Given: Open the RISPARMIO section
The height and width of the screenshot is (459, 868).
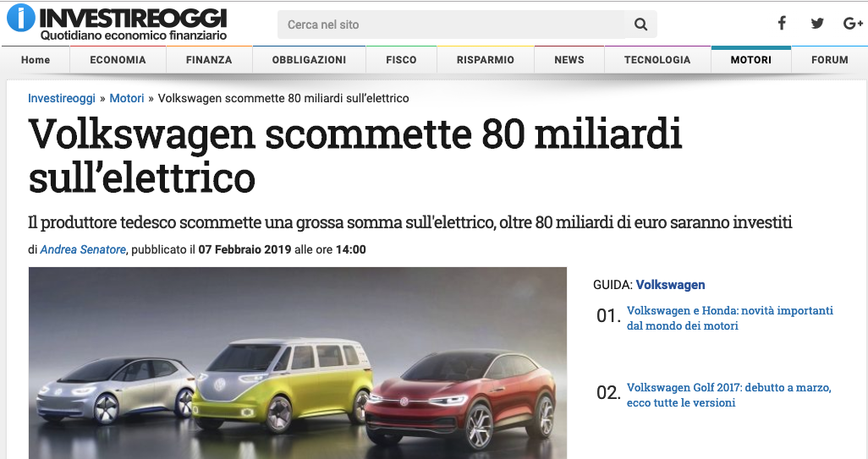Looking at the screenshot, I should point(486,60).
